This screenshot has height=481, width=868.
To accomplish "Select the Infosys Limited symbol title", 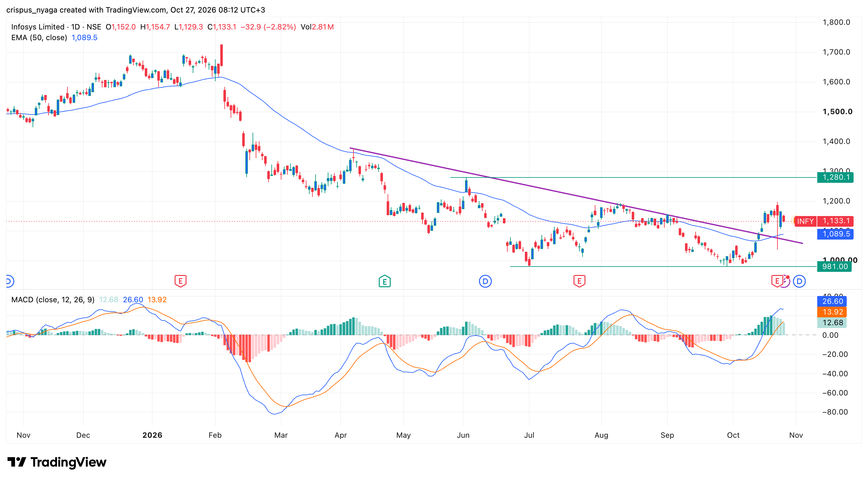I will (37, 27).
